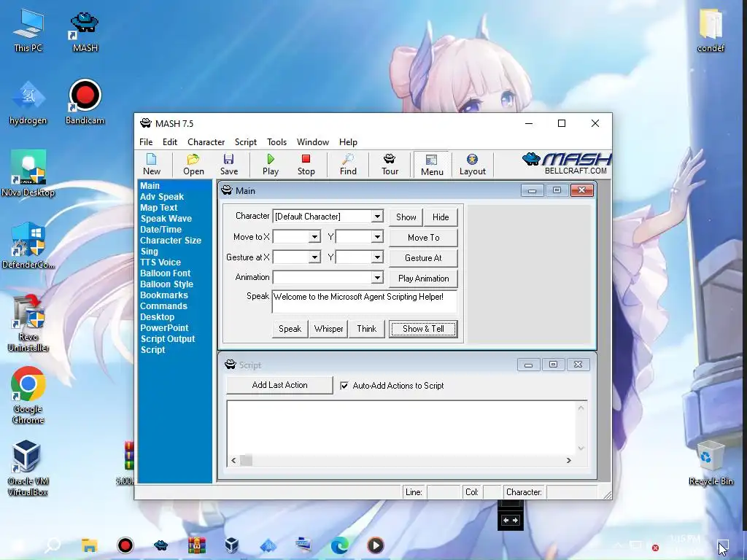Click the Hide character button
This screenshot has height=560, width=747.
tap(441, 217)
